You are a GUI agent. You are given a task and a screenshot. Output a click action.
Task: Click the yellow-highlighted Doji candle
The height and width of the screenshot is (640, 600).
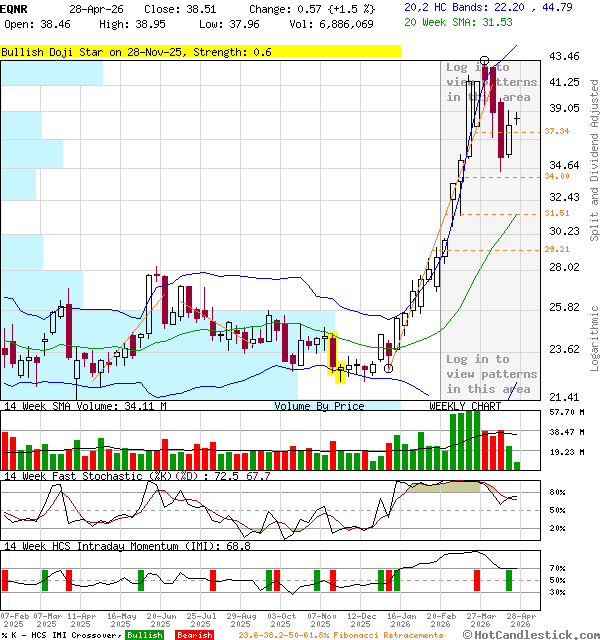340,370
